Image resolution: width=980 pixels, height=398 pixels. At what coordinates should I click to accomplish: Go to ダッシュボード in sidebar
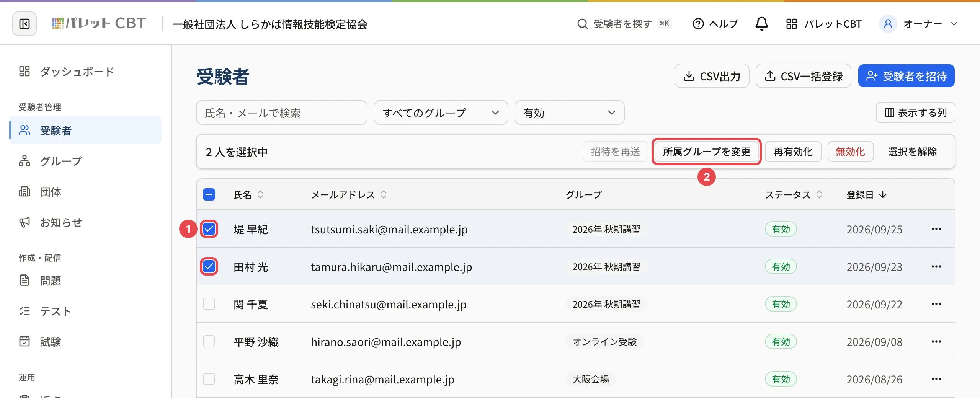pyautogui.click(x=85, y=72)
